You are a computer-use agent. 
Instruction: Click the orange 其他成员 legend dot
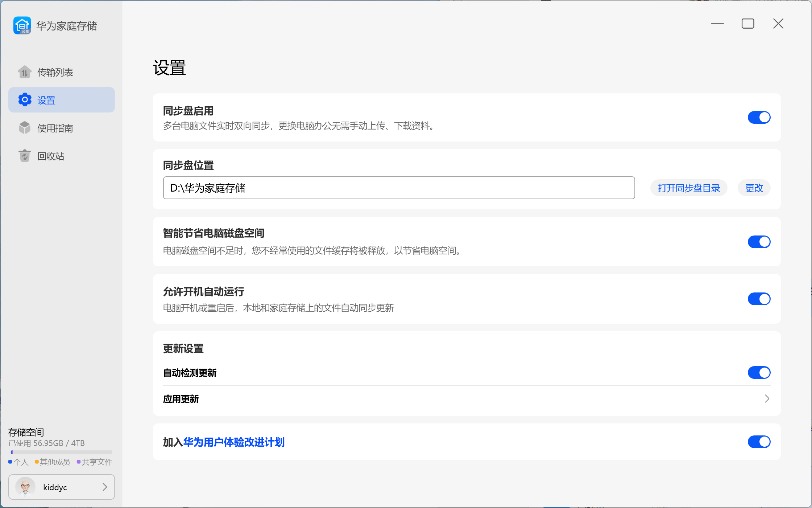pos(37,462)
